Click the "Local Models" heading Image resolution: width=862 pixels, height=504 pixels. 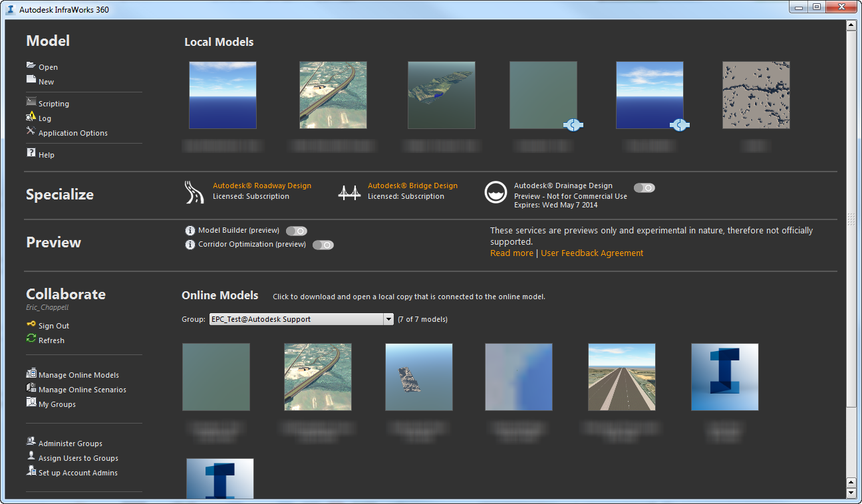[219, 42]
